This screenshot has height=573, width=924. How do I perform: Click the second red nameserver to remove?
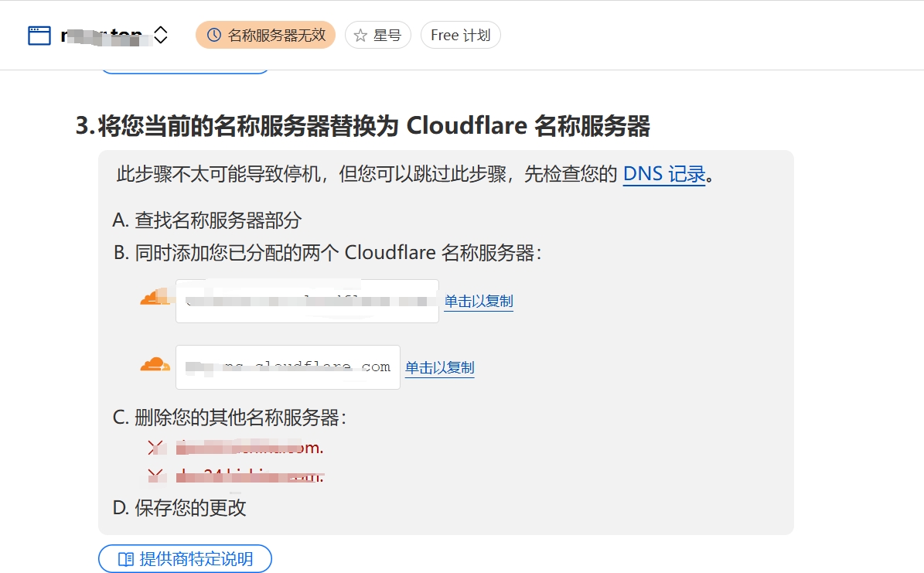tap(250, 475)
